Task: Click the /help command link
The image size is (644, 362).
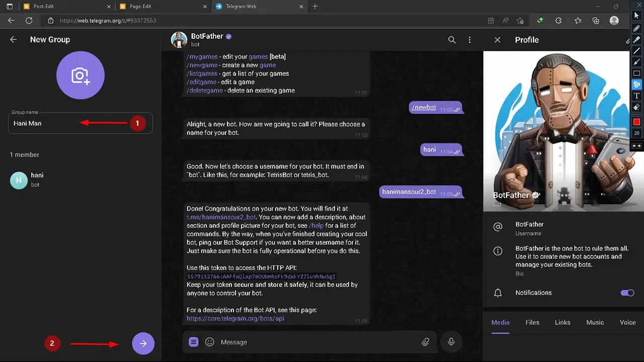Action: click(x=316, y=225)
